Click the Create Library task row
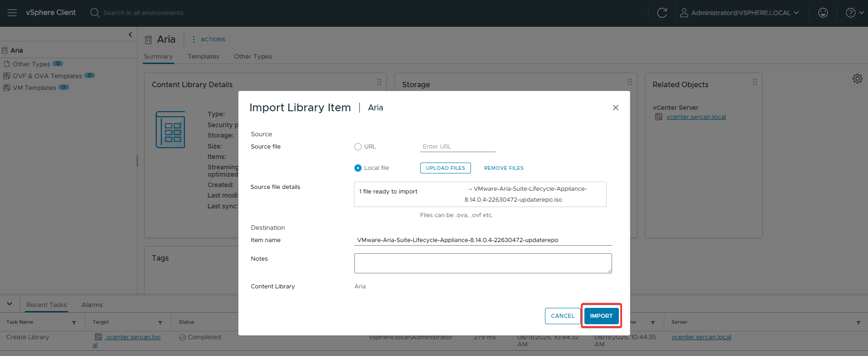The height and width of the screenshot is (356, 868). [x=434, y=341]
